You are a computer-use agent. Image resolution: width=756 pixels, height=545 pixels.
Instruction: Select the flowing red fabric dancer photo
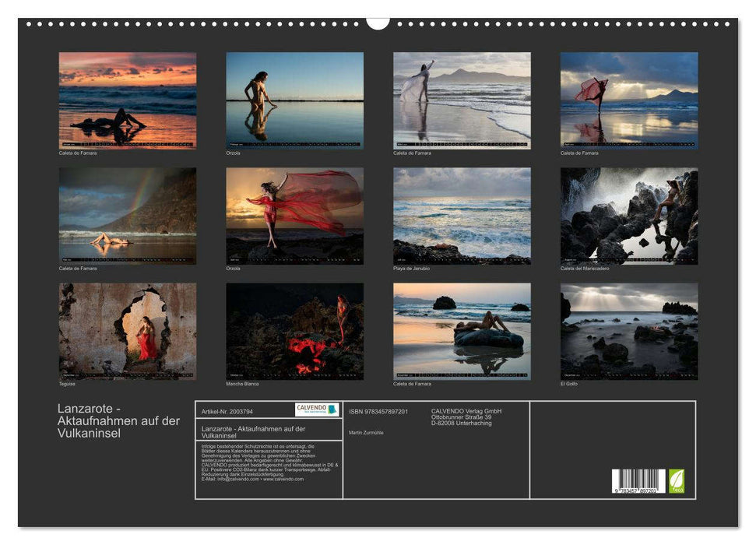(x=294, y=216)
